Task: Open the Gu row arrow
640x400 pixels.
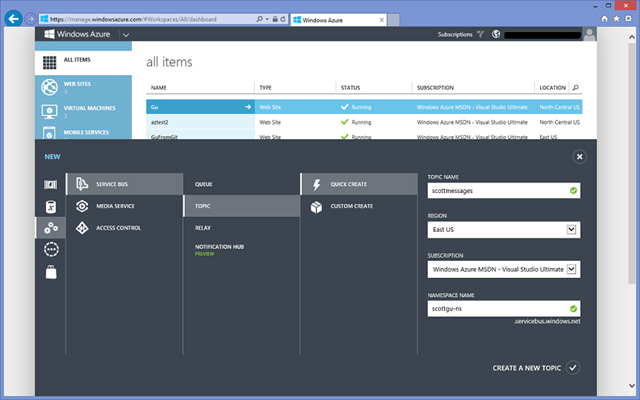Action: [248, 107]
